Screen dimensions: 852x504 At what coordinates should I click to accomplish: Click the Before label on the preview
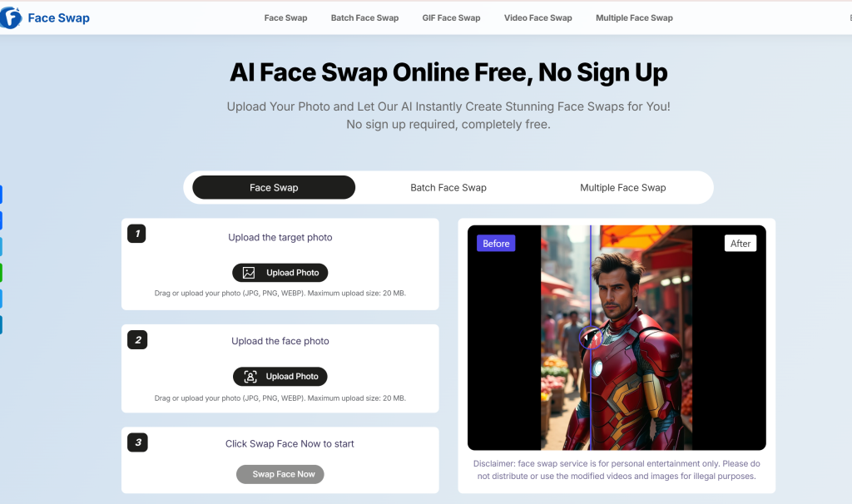[x=496, y=244]
